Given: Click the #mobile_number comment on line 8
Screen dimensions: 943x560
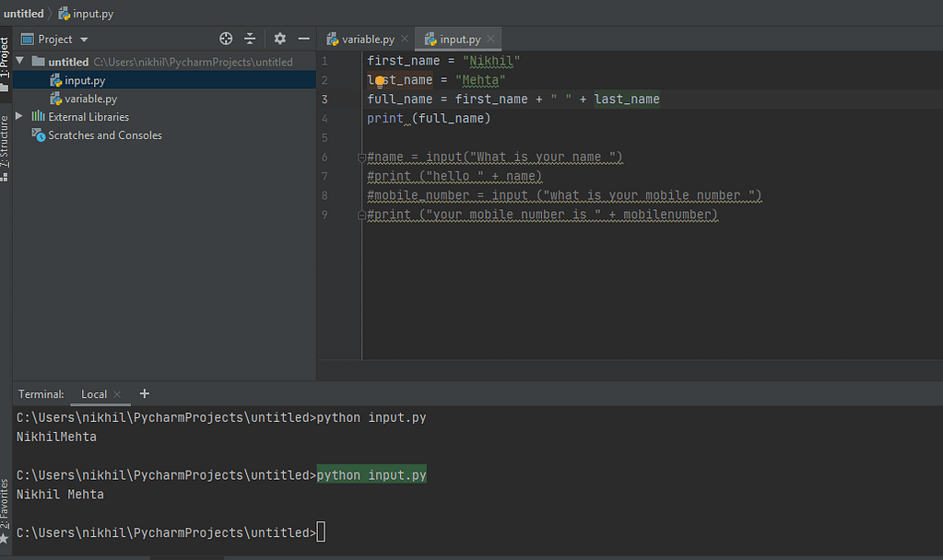Looking at the screenshot, I should 564,195.
